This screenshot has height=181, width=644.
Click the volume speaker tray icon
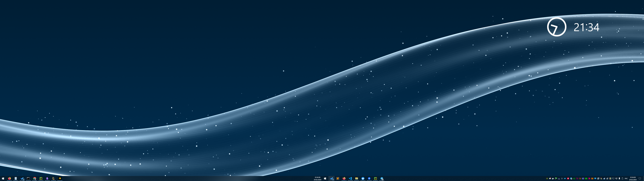pyautogui.click(x=562, y=178)
